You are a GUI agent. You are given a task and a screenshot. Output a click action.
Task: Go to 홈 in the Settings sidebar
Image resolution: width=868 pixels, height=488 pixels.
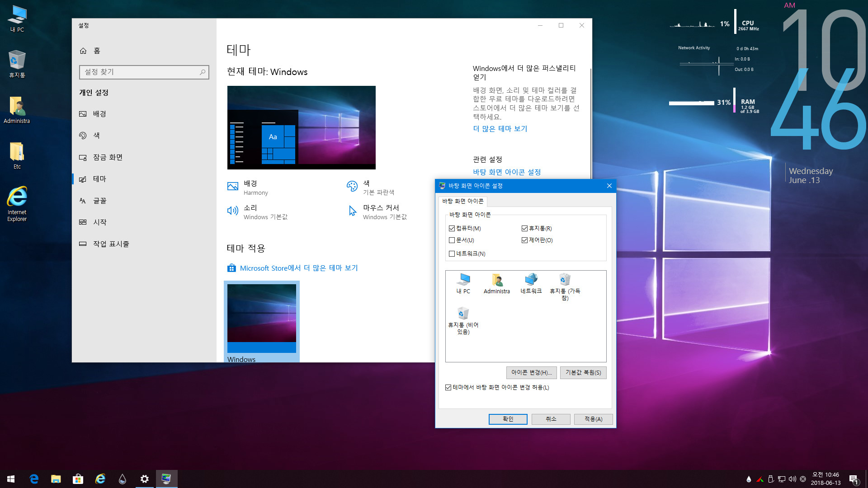click(144, 51)
